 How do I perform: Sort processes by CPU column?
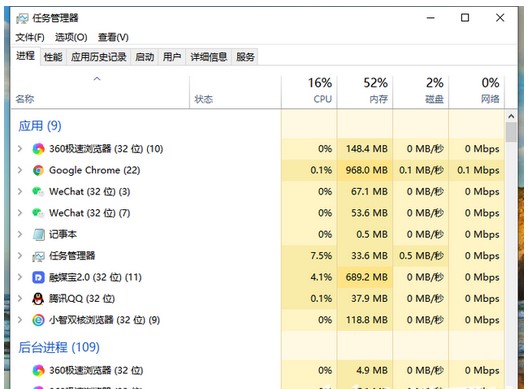pos(309,91)
